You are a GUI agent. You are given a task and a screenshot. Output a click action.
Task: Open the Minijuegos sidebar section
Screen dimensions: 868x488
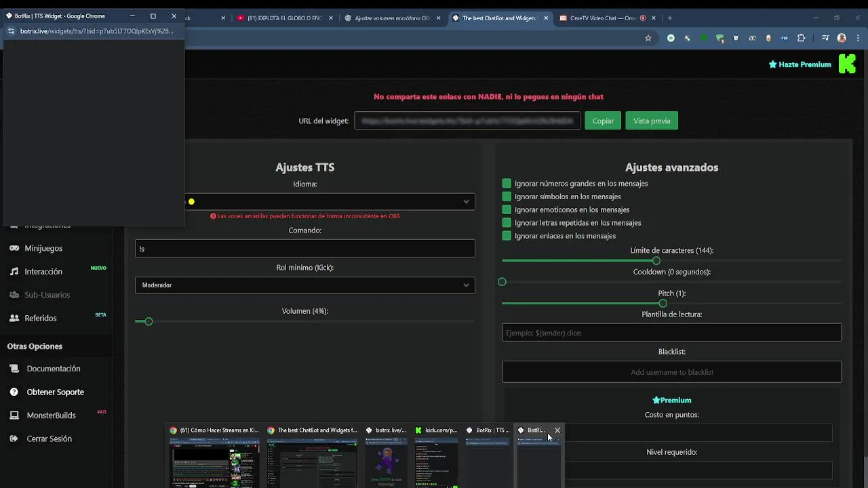pyautogui.click(x=43, y=248)
